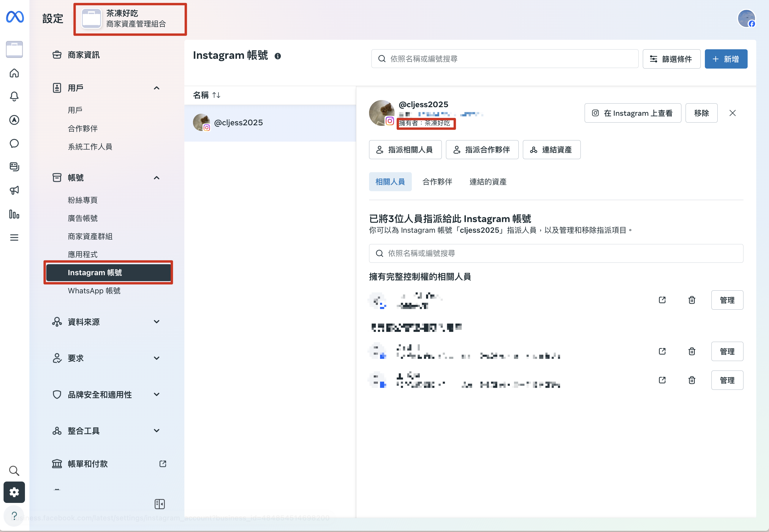Expand the 整合工具 section
The image size is (769, 532).
pos(106,431)
